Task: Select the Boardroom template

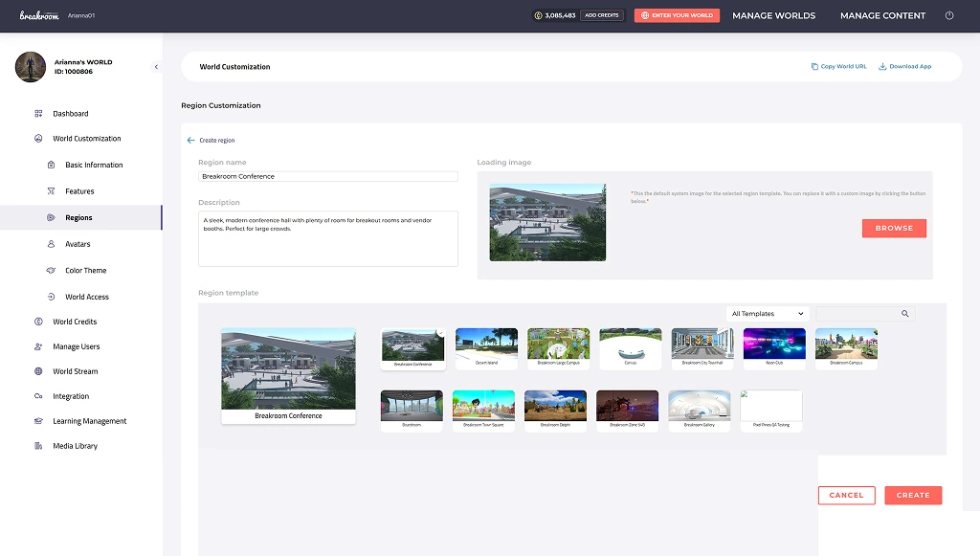Action: [x=412, y=411]
